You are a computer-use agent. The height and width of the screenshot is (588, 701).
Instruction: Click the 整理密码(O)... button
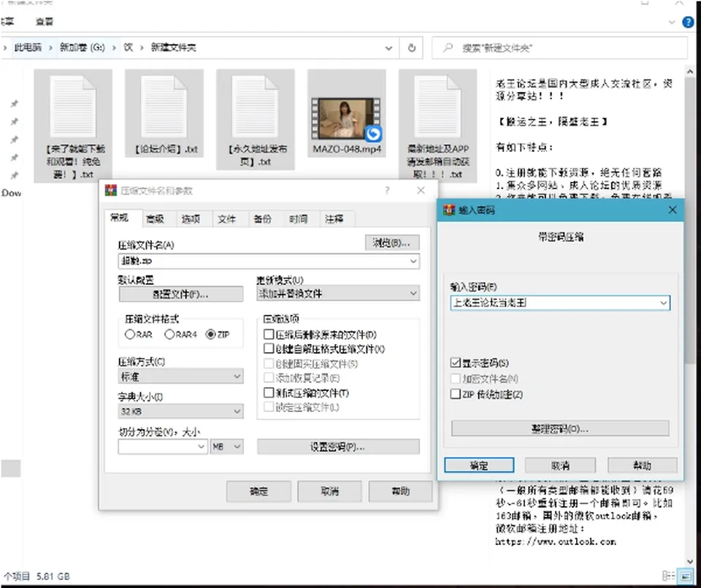pos(560,428)
